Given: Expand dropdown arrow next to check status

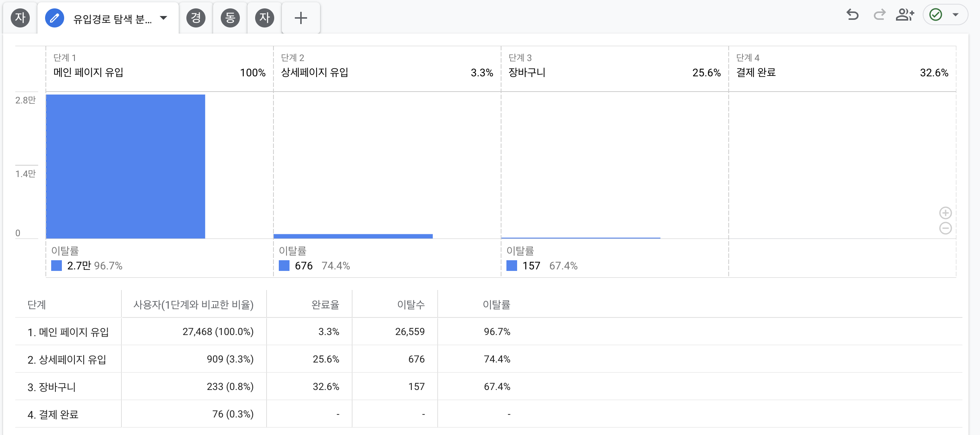Looking at the screenshot, I should pos(956,15).
